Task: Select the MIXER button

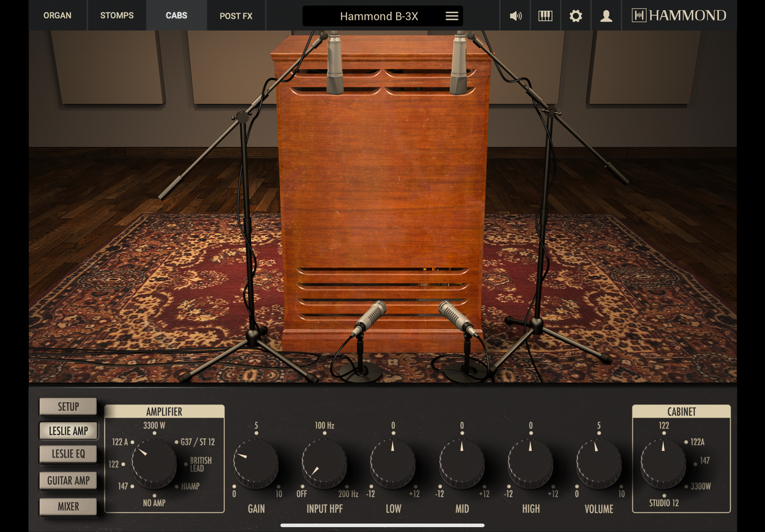Action: tap(68, 507)
